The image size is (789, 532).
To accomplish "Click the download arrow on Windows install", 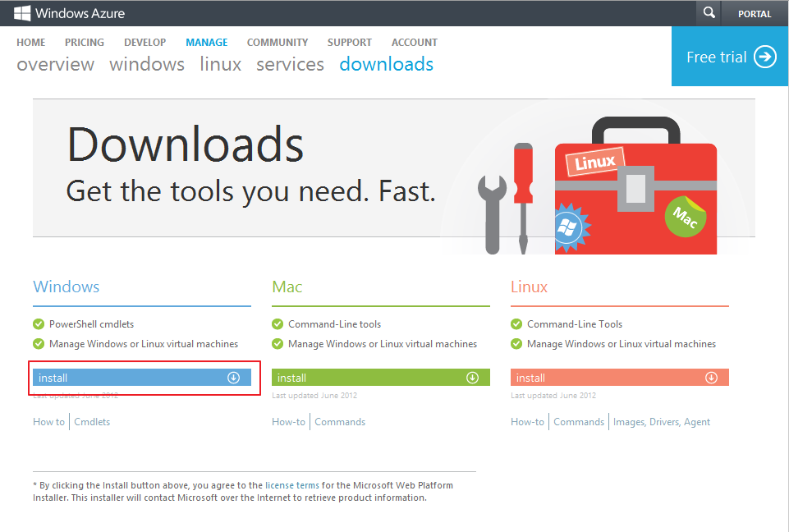I will [233, 378].
